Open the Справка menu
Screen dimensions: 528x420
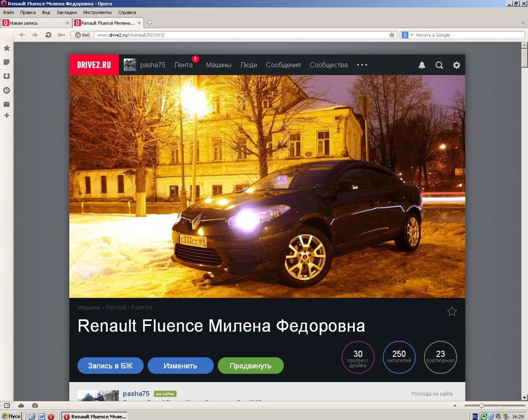click(127, 13)
